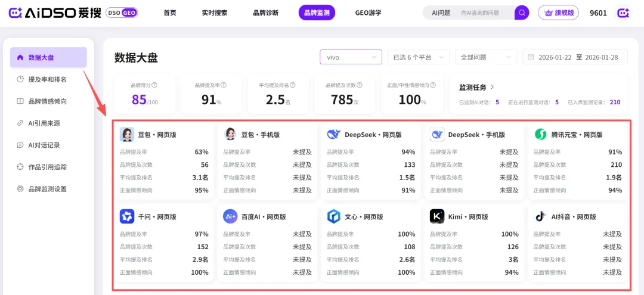This screenshot has width=644, height=295.
Task: Select 品牌监测 in top navigation
Action: [x=317, y=13]
